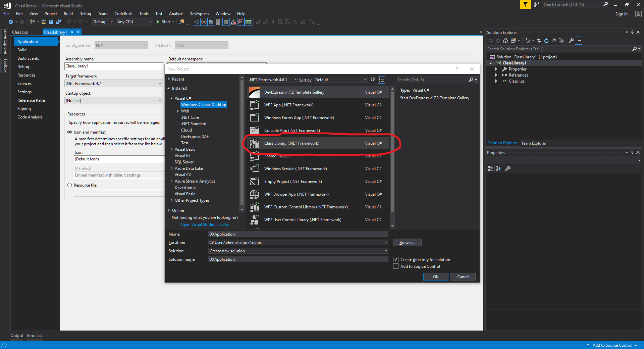Click Cancel in the New Project dialog
The height and width of the screenshot is (349, 644).
click(463, 277)
